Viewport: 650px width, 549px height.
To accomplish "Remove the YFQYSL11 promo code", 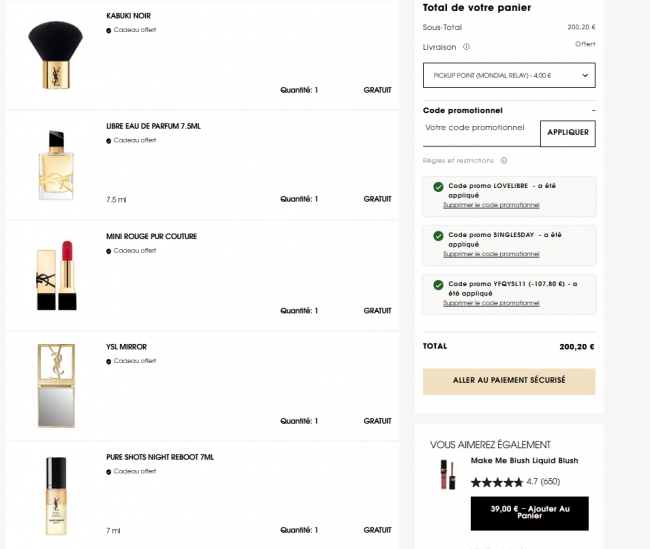I will coord(491,302).
